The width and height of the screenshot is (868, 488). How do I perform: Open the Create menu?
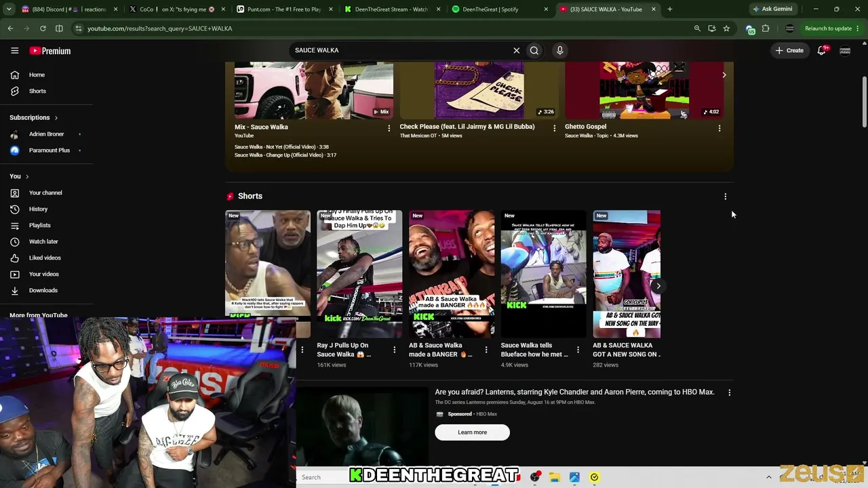click(x=789, y=50)
